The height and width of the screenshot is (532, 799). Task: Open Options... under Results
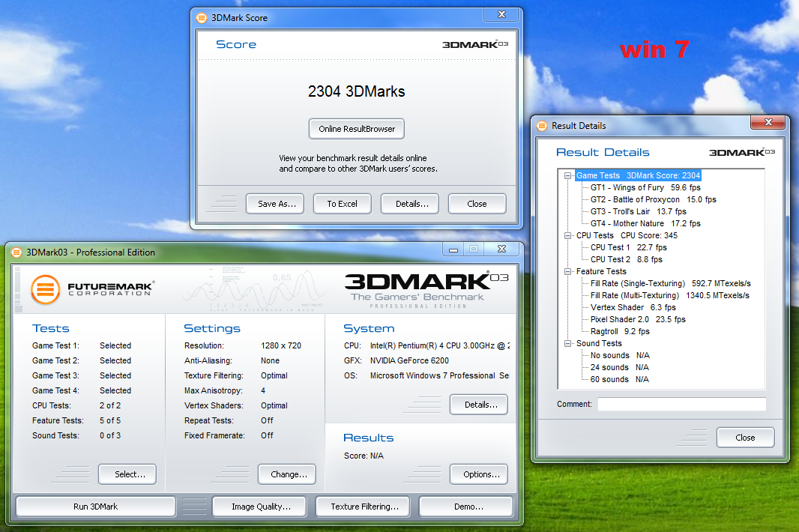(x=479, y=474)
